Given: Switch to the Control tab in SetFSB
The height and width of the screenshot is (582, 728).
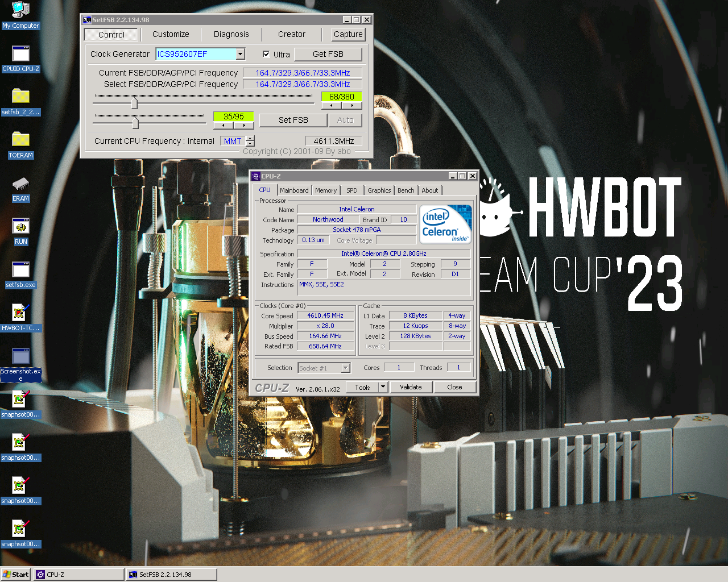Looking at the screenshot, I should pos(111,35).
